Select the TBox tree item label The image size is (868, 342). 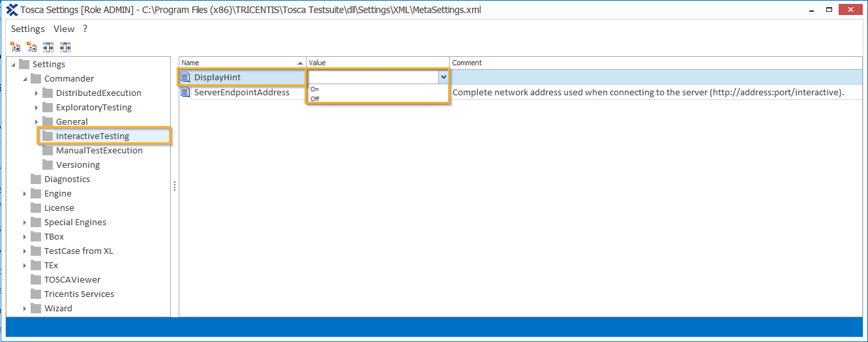click(54, 236)
